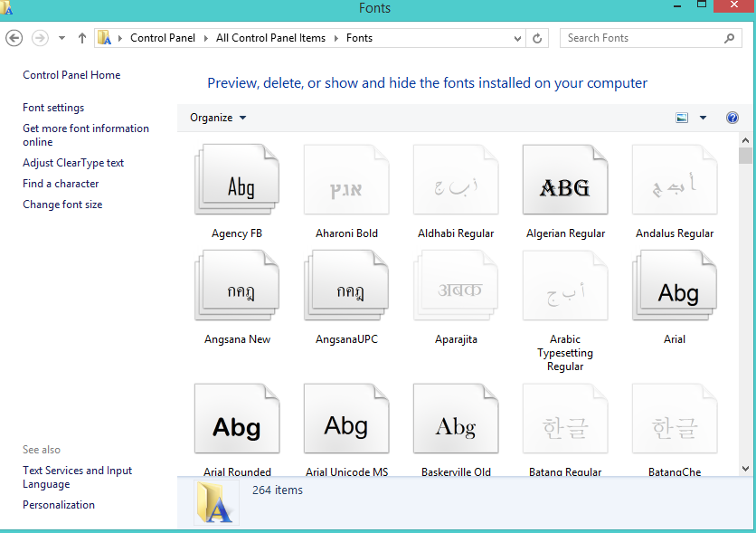Click the scrollbar up arrow

click(745, 140)
